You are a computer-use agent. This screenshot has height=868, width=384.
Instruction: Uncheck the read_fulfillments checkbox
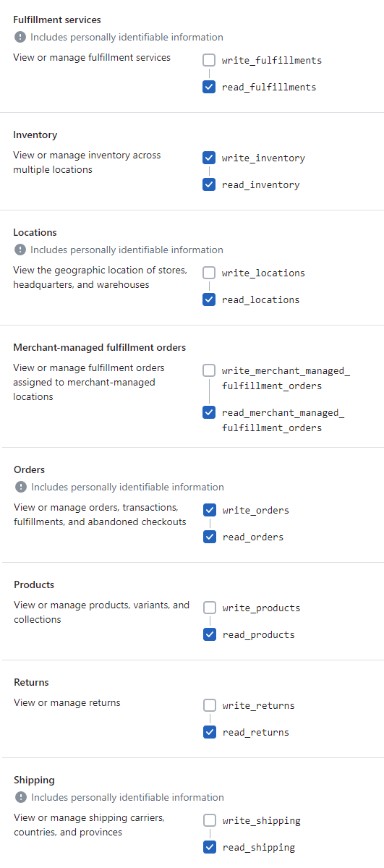click(209, 87)
